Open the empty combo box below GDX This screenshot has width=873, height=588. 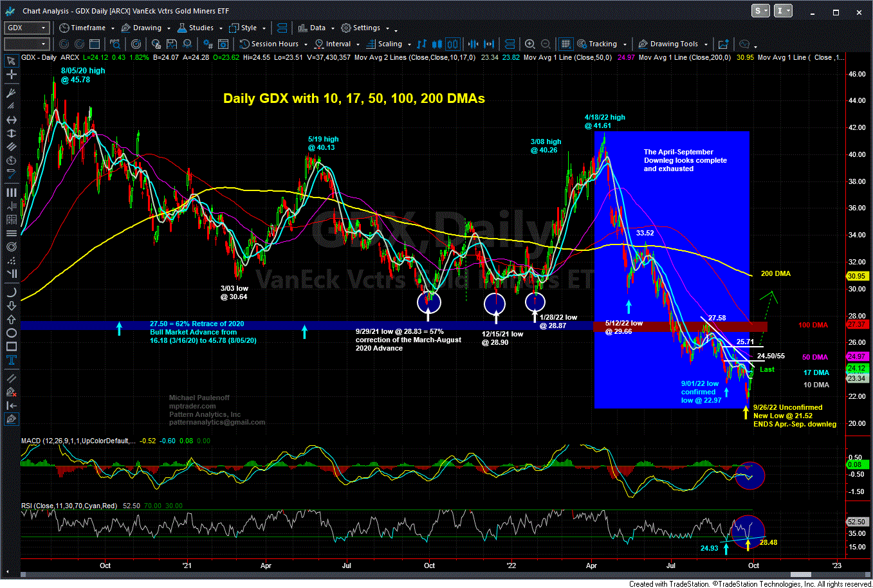coord(26,44)
